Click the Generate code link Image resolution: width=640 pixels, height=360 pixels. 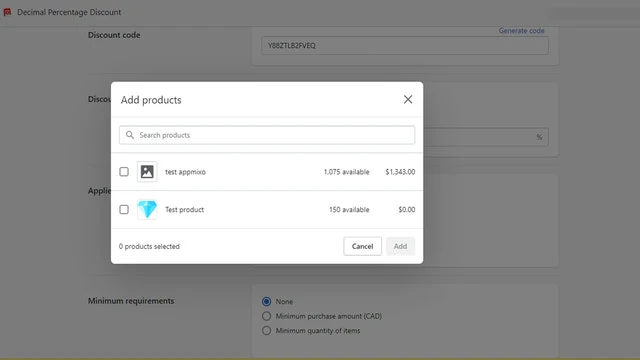tap(521, 31)
